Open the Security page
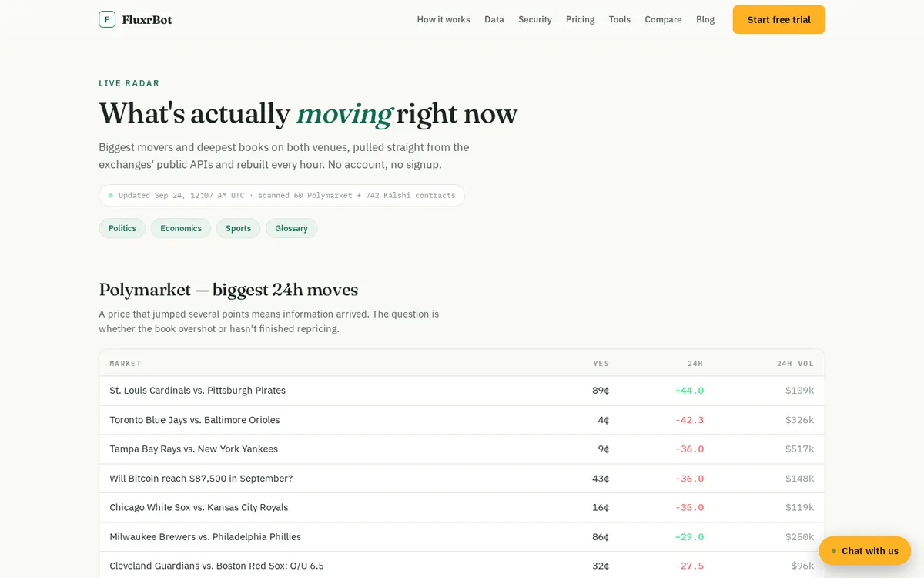This screenshot has width=924, height=578. [535, 19]
